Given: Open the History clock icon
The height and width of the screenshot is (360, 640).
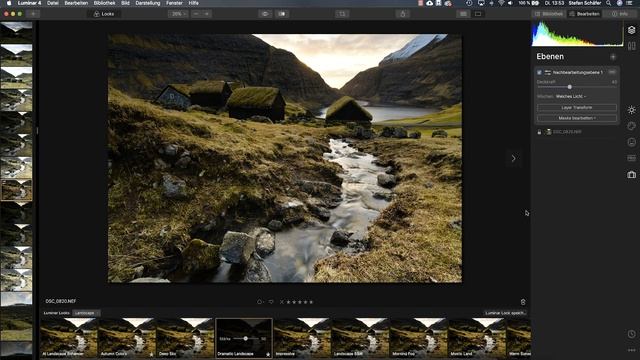Looking at the screenshot, I should tap(631, 334).
